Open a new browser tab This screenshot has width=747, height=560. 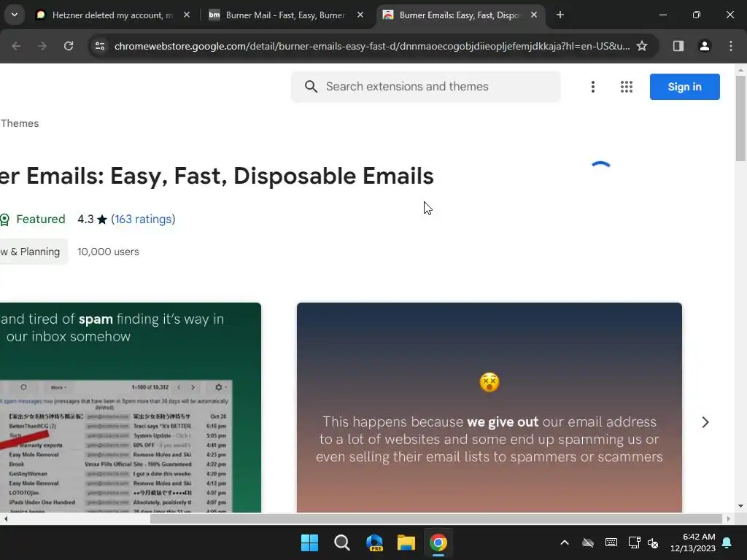click(560, 15)
